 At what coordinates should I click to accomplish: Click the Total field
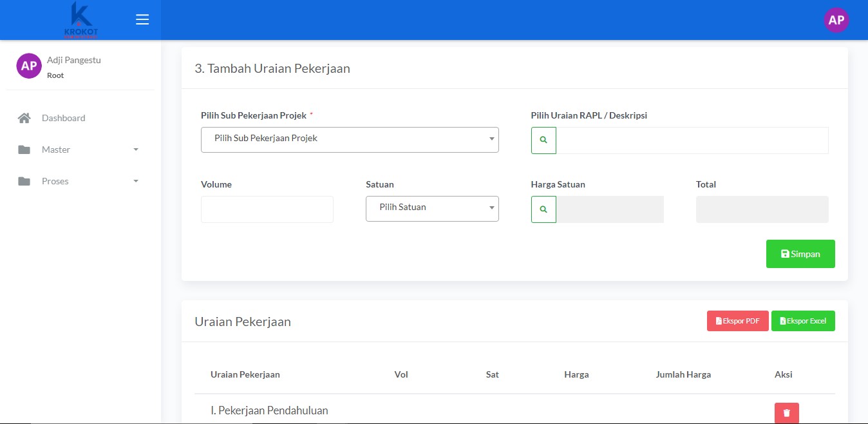(762, 209)
